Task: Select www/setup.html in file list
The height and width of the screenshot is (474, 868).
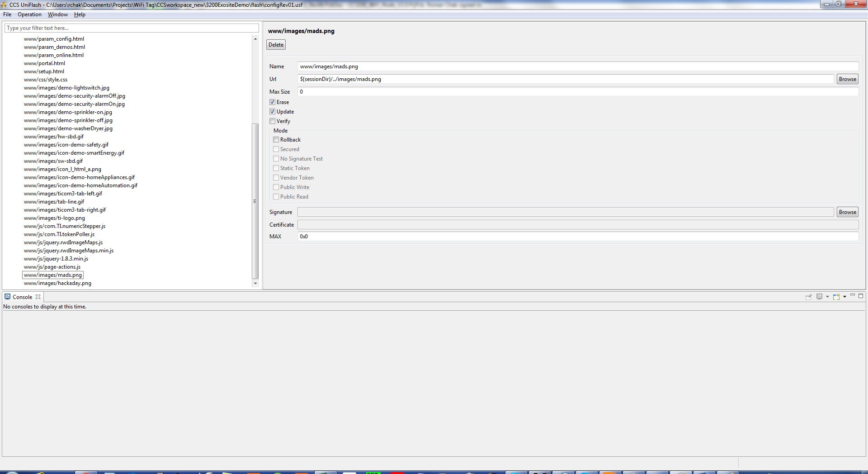Action: [44, 71]
